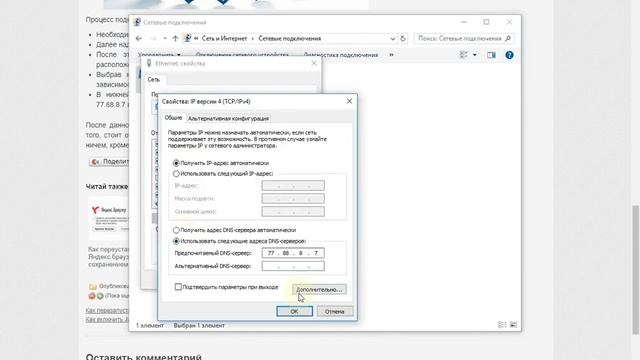Click 'Сетевые подключения' breadcrumb in address bar
The image size is (640, 360).
pos(290,38)
